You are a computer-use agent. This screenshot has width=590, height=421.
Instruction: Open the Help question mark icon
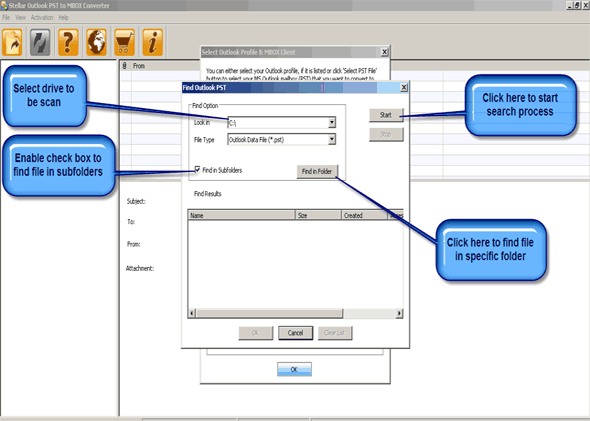pyautogui.click(x=68, y=42)
